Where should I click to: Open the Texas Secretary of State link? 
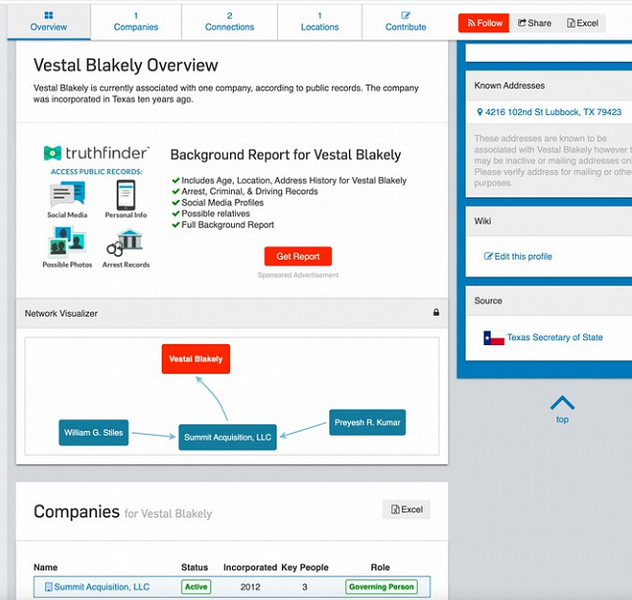[555, 337]
